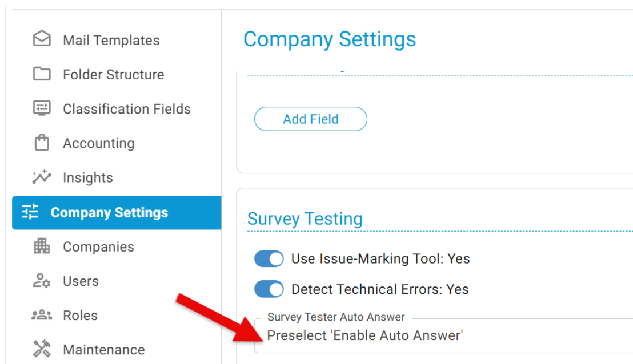Image resolution: width=633 pixels, height=364 pixels.
Task: Open the Maintenance section
Action: coord(103,350)
